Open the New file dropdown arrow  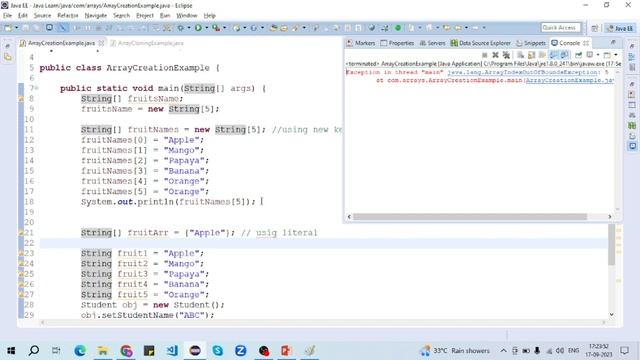tap(16, 28)
